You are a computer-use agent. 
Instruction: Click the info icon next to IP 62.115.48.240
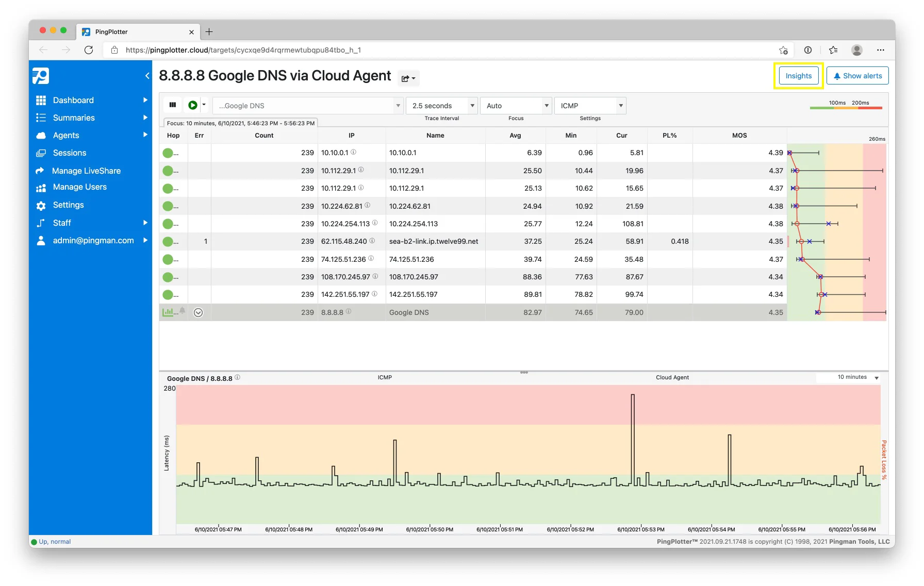(x=372, y=241)
